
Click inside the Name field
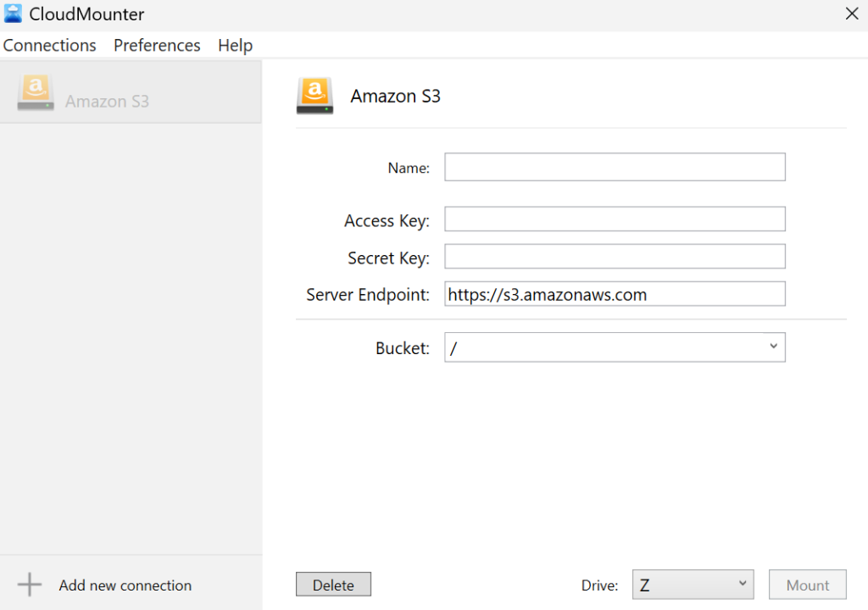pyautogui.click(x=615, y=166)
